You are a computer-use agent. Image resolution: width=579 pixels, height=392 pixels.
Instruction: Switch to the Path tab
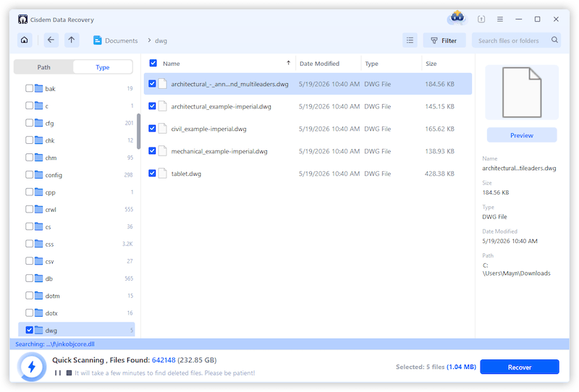43,67
